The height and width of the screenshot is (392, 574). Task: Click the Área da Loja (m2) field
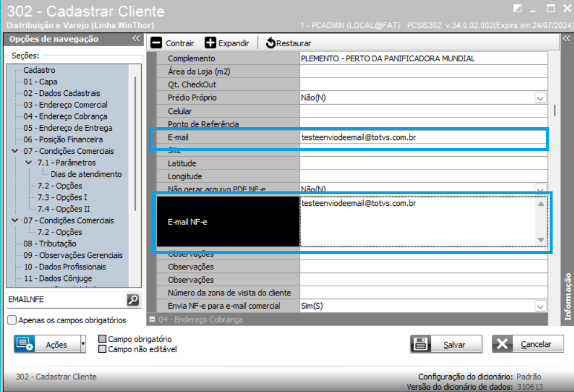coord(424,71)
